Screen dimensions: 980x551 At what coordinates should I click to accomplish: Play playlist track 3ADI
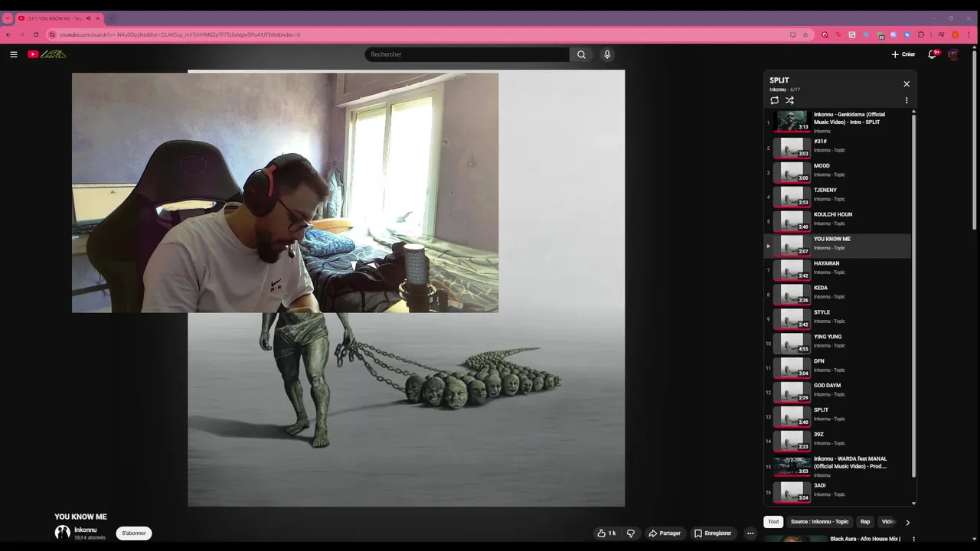(x=838, y=491)
